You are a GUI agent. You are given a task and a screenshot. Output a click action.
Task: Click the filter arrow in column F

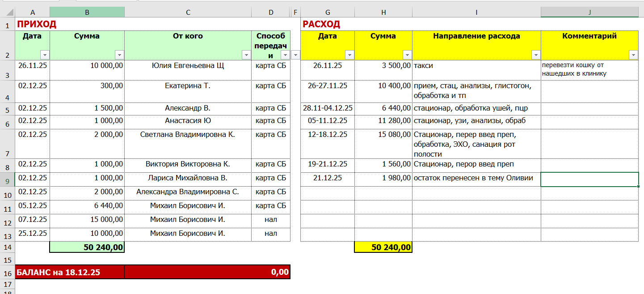coord(295,55)
